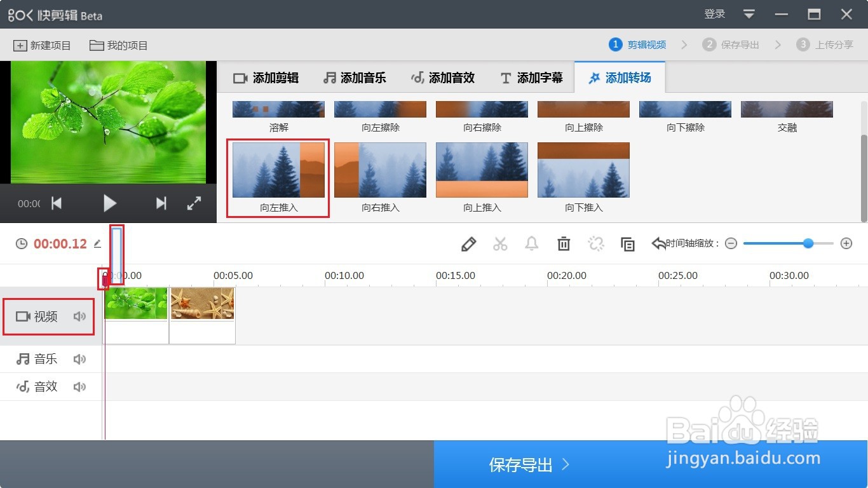This screenshot has width=868, height=488.
Task: Expand preview to fullscreen mode
Action: [x=194, y=203]
